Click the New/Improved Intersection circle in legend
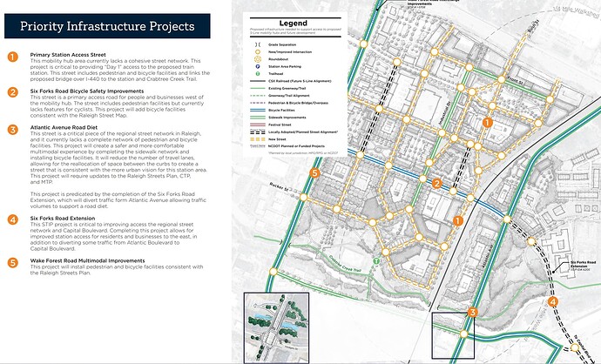Screen dimensions: 601x364 (258, 51)
